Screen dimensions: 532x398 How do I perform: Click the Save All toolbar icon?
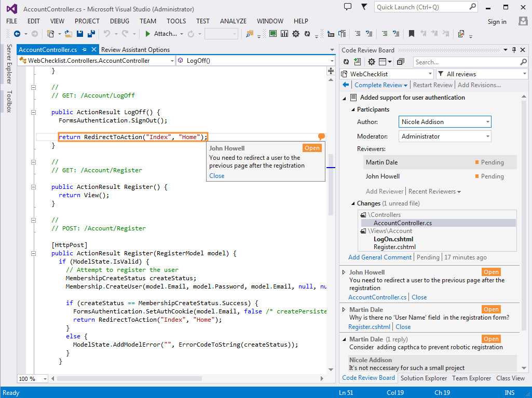tap(91, 34)
